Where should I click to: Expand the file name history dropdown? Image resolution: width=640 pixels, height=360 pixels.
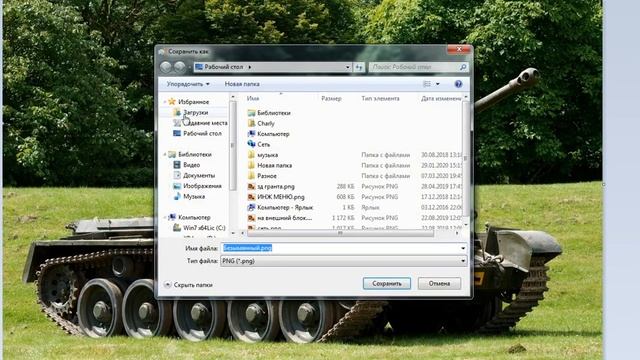463,248
